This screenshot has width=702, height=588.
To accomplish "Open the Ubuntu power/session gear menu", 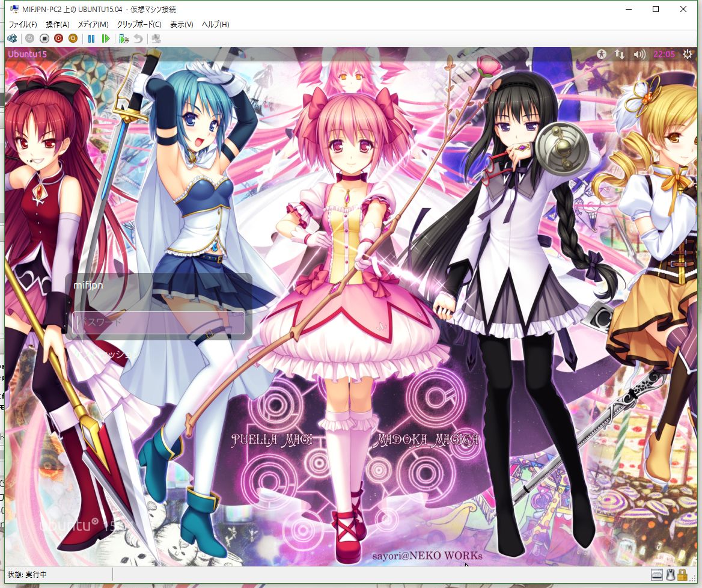I will point(687,54).
